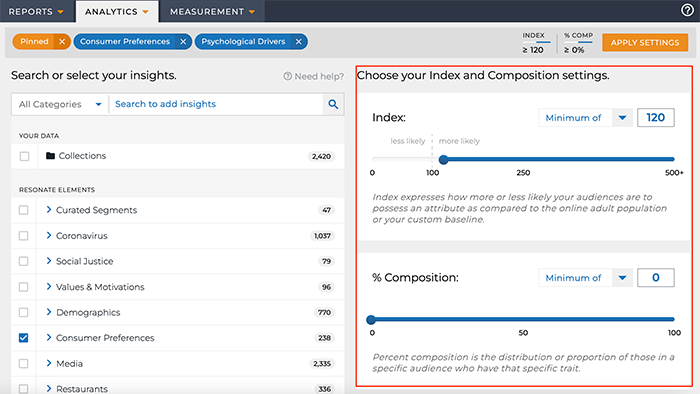Expand the Curated Segments chevron

point(49,209)
